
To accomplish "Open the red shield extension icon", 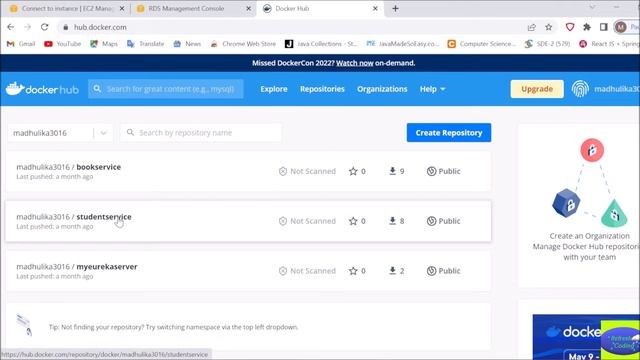I will [570, 27].
